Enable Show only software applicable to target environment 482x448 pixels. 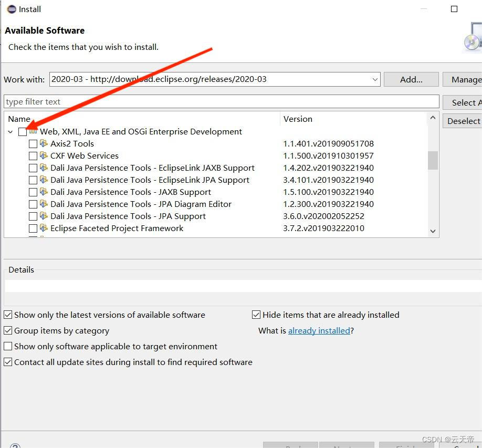click(8, 346)
